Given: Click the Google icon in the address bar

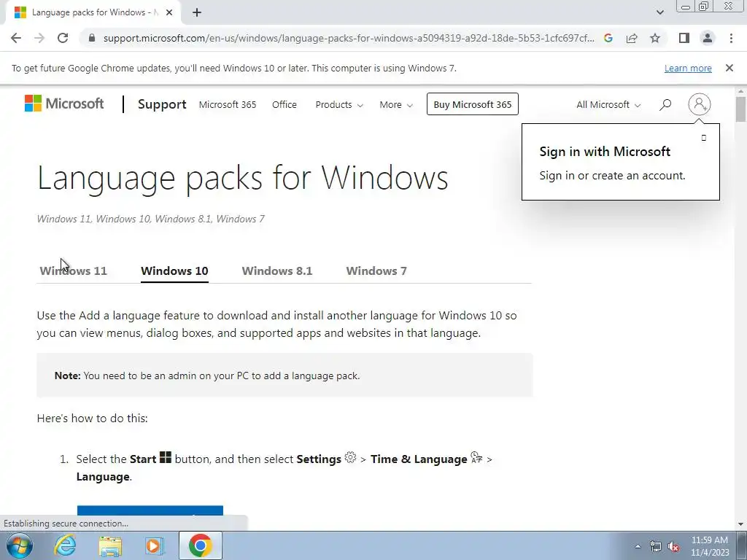Looking at the screenshot, I should [608, 38].
